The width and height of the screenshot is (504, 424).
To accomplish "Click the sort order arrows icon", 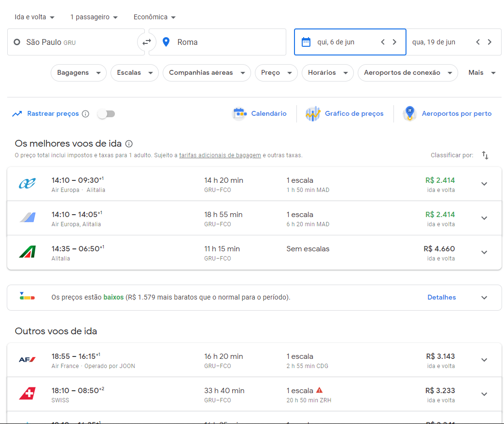I will 485,155.
